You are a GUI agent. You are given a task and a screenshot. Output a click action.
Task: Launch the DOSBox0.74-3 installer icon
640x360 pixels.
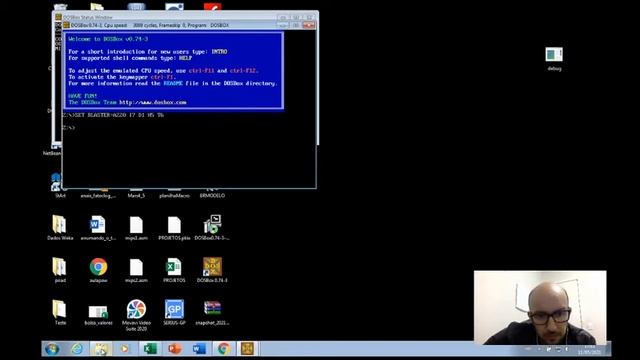click(x=212, y=225)
